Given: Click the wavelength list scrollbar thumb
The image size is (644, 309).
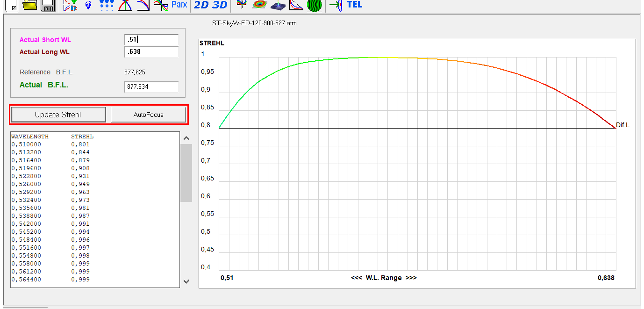Looking at the screenshot, I should [186, 173].
